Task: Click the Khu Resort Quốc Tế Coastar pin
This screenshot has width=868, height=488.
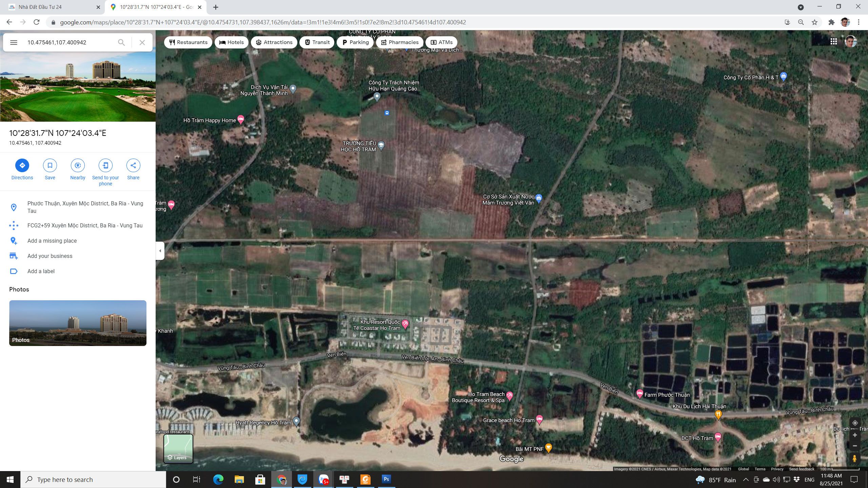Action: coord(405,324)
